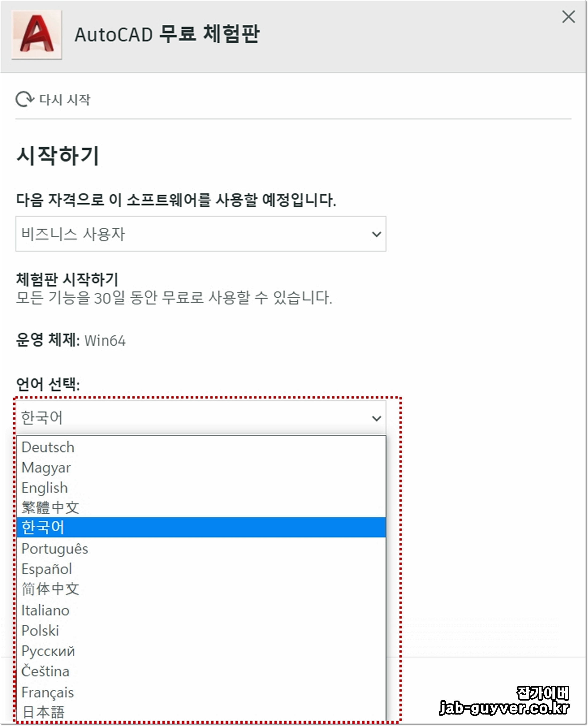
Task: Select 繁體中文 Traditional Chinese option
Action: pos(50,508)
